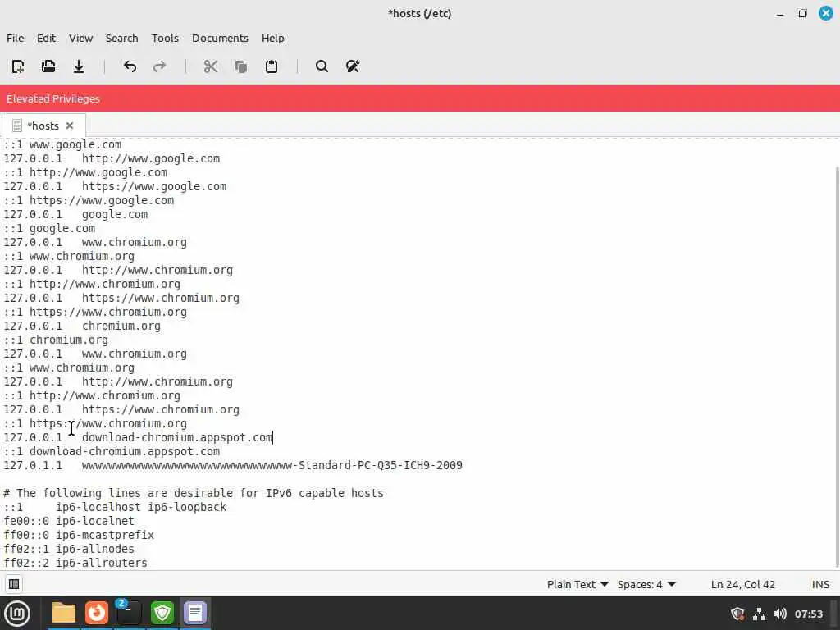Launch Firefox from the taskbar
The height and width of the screenshot is (630, 840).
97,614
